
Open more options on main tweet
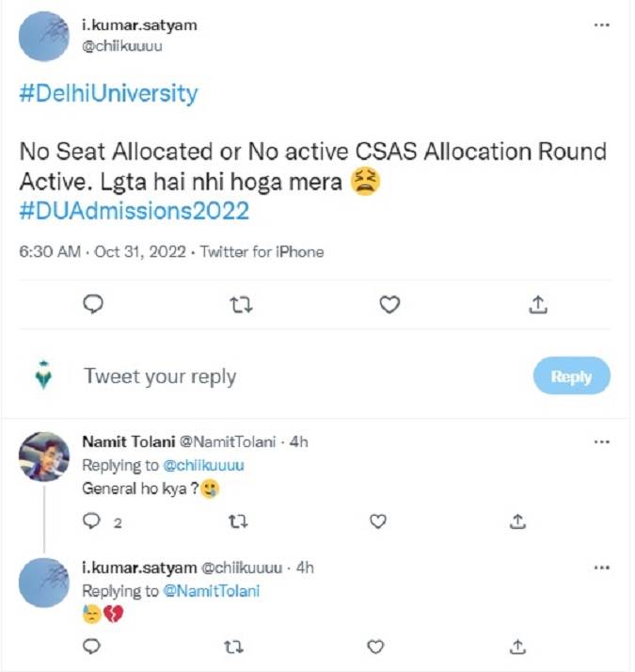tap(602, 25)
